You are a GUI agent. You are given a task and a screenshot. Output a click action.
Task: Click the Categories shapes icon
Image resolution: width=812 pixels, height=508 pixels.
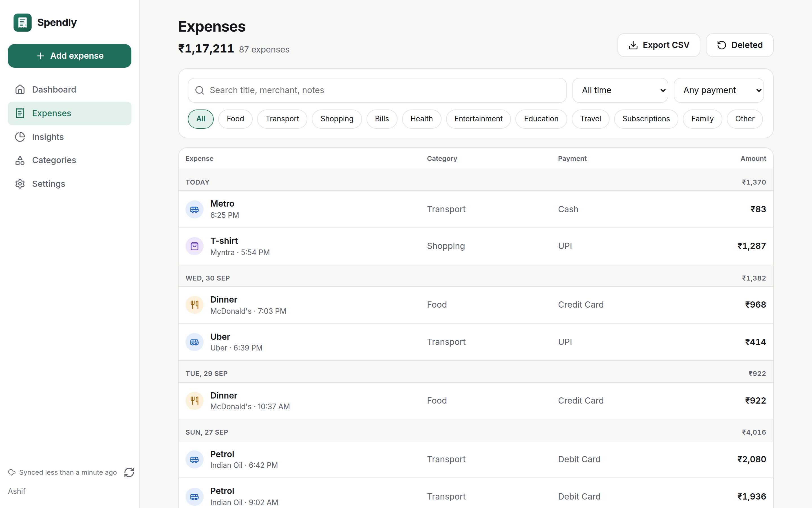[x=20, y=160]
